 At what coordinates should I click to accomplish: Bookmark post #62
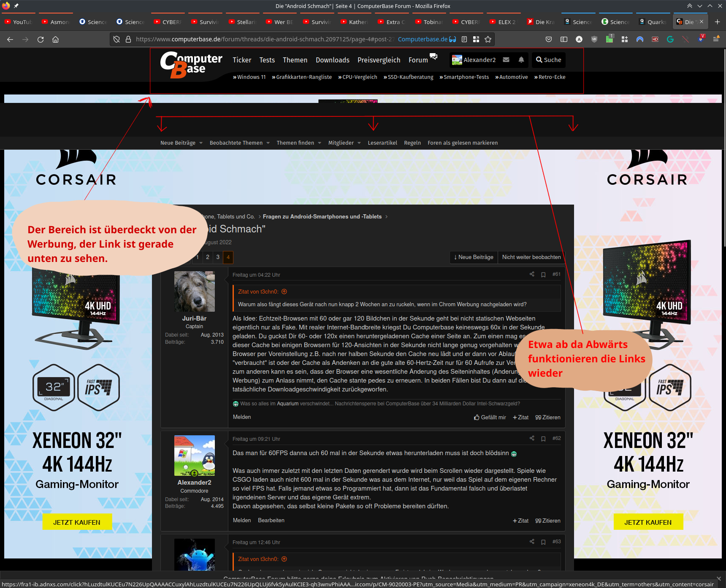coord(543,439)
